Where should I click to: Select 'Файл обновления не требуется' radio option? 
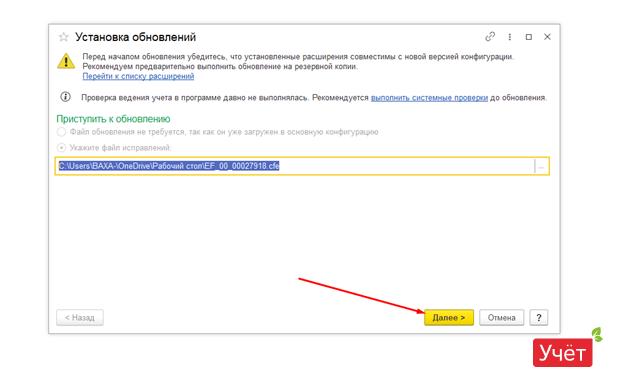(61, 132)
